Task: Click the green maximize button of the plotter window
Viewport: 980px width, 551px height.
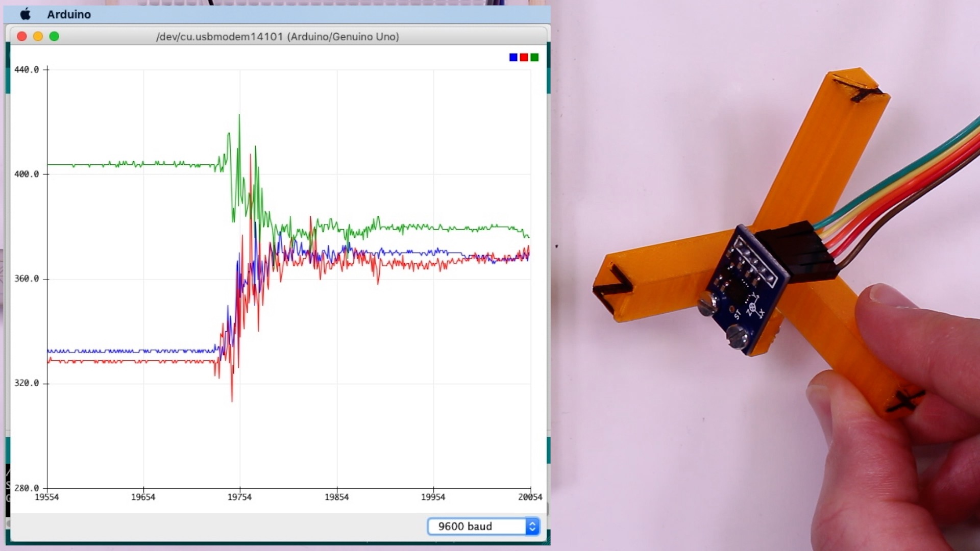Action: [x=55, y=36]
